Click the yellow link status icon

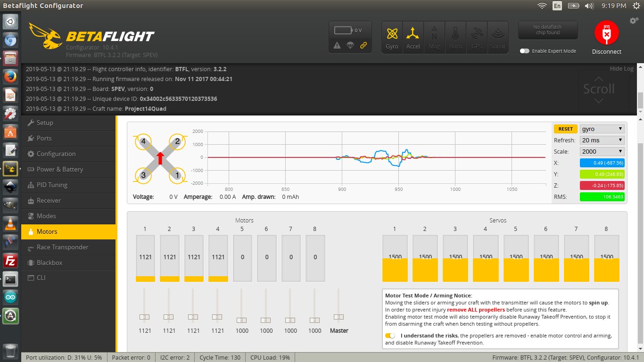click(363, 45)
